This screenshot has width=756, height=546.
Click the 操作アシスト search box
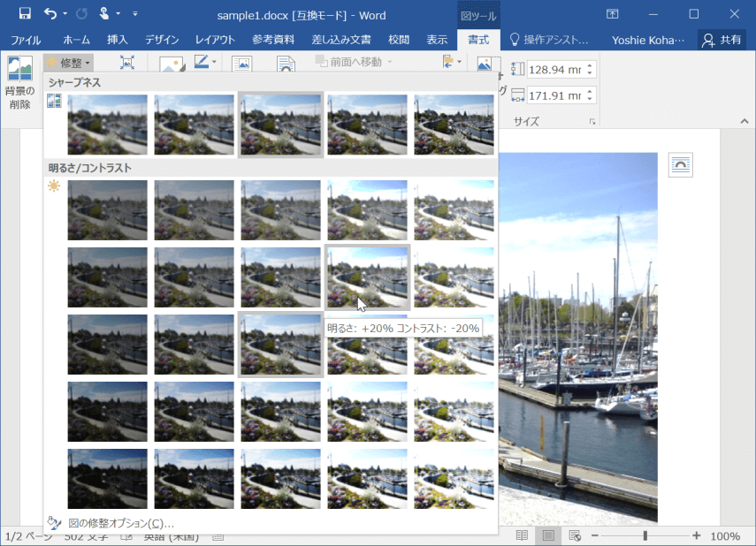(550, 40)
